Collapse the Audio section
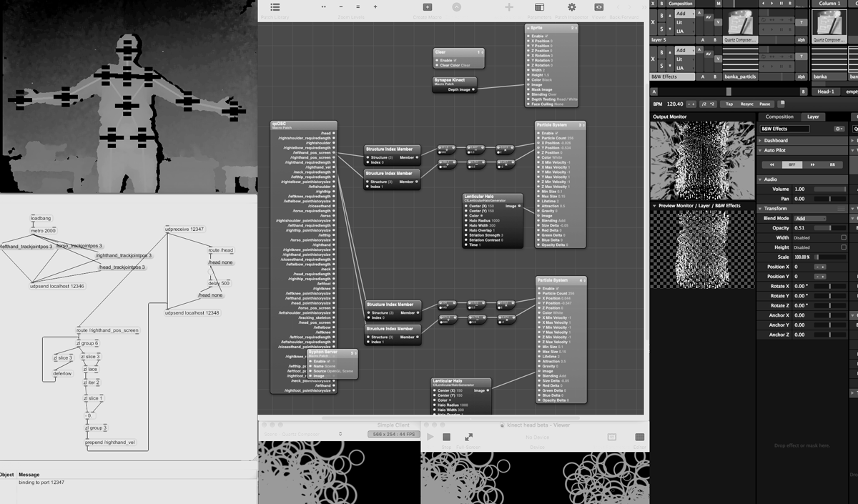 pos(760,179)
